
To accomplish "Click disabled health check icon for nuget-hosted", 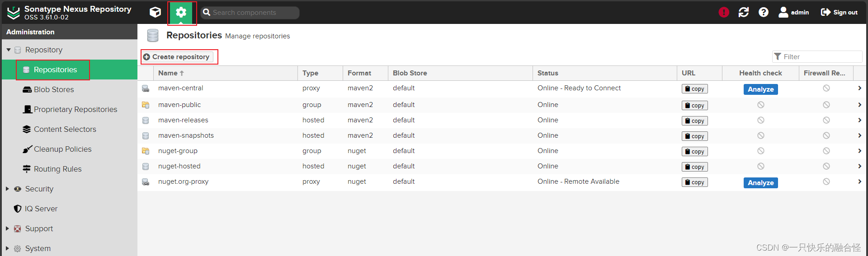I will pyautogui.click(x=761, y=166).
